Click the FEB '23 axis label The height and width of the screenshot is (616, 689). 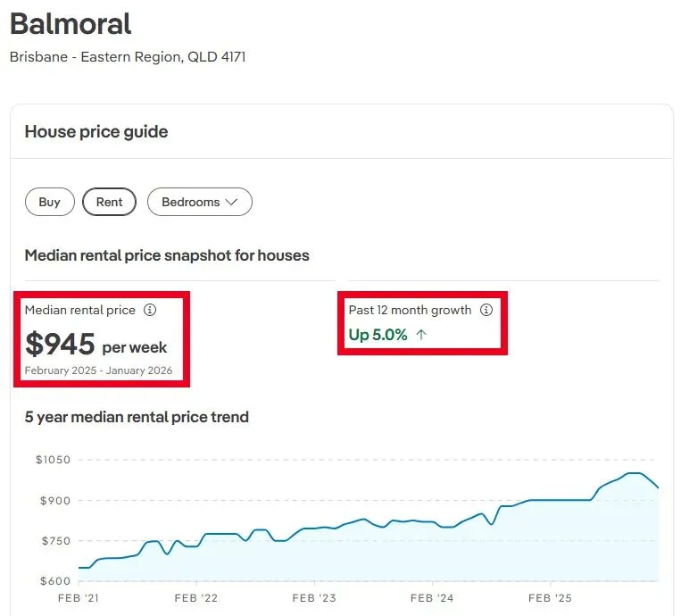click(x=315, y=598)
